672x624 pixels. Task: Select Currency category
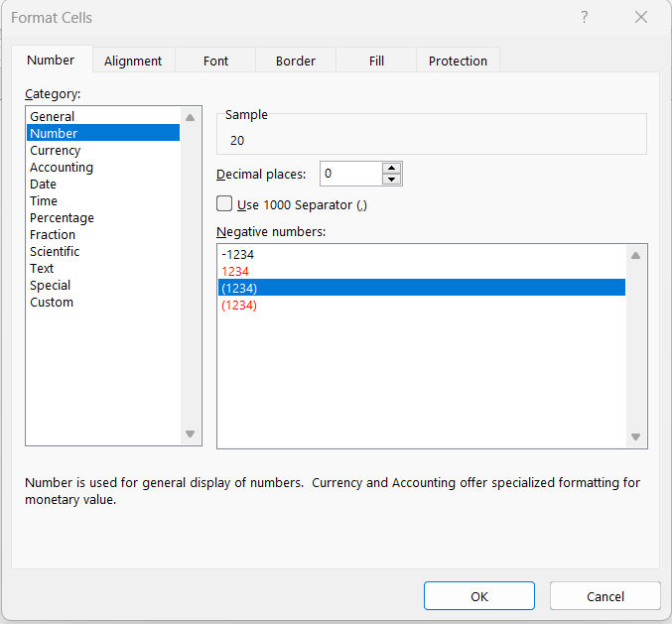tap(103, 151)
